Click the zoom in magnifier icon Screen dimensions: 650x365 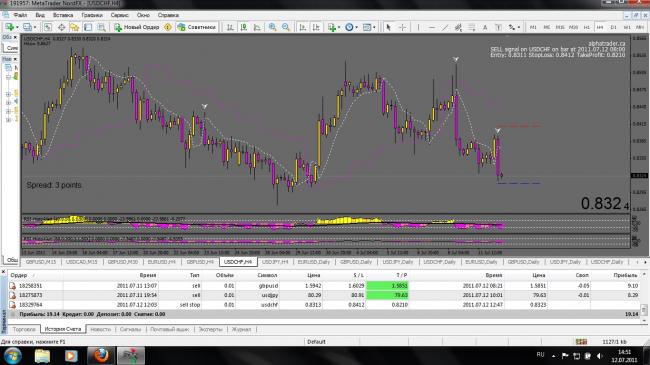tap(272, 27)
